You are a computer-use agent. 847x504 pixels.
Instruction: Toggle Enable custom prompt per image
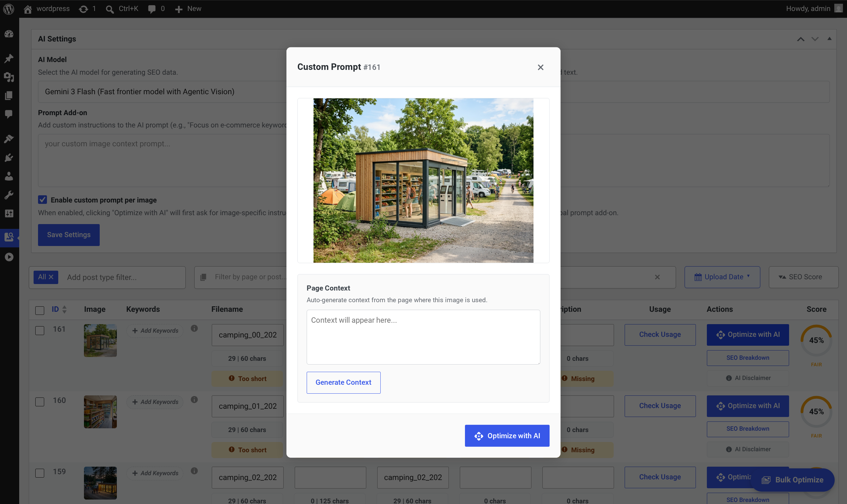42,200
